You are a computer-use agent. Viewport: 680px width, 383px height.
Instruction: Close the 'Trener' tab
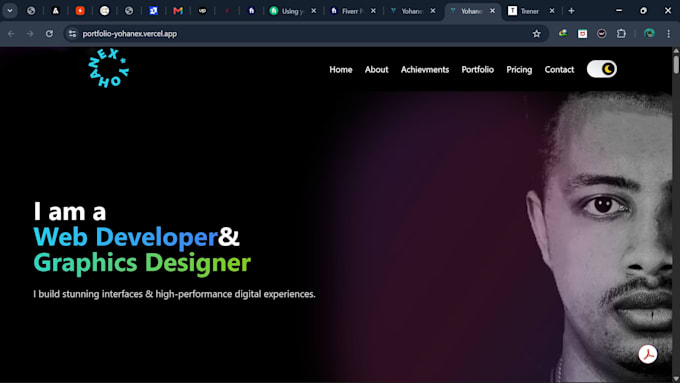tap(552, 11)
